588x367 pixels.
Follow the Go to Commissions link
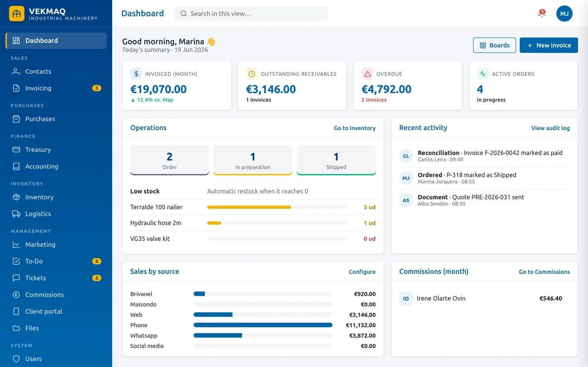[544, 272]
